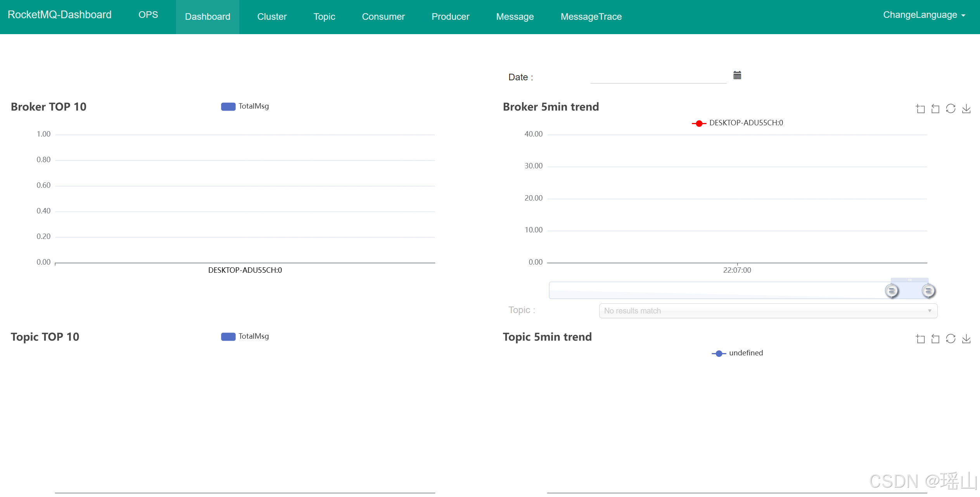
Task: Click the RocketMQ-Dashboard brand link
Action: 60,15
